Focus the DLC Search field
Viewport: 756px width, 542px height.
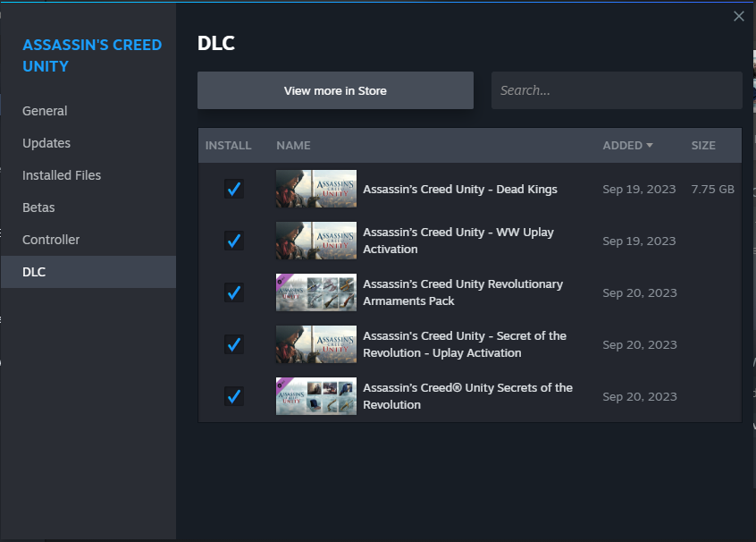(x=617, y=90)
